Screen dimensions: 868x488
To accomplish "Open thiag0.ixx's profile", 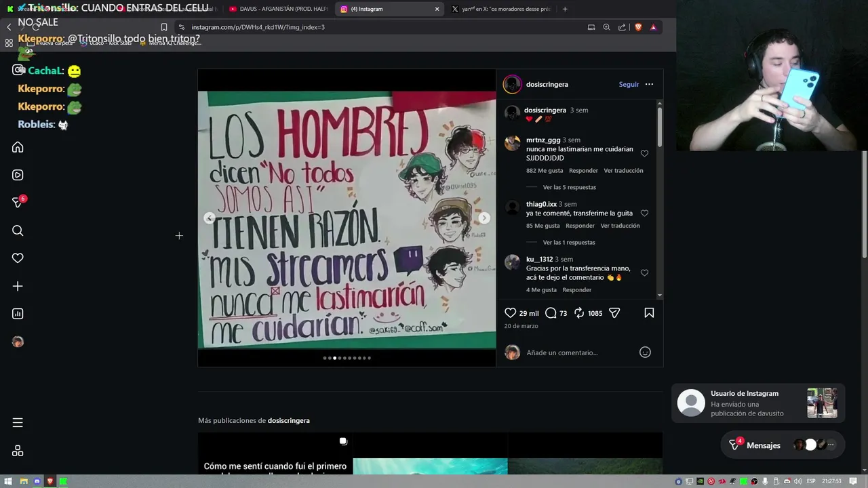I will pyautogui.click(x=541, y=204).
